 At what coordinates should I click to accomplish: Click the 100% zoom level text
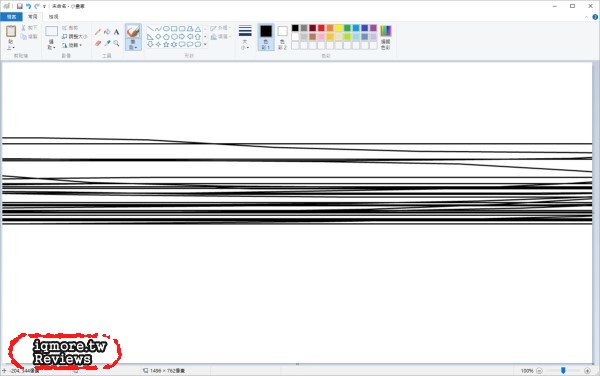527,371
